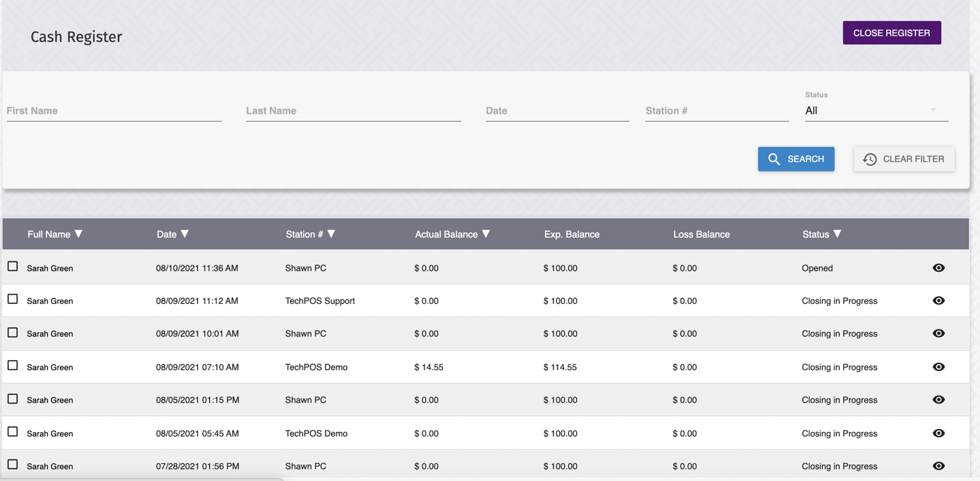Tick checkbox for the $114.55 expected balance row

pyautogui.click(x=13, y=366)
